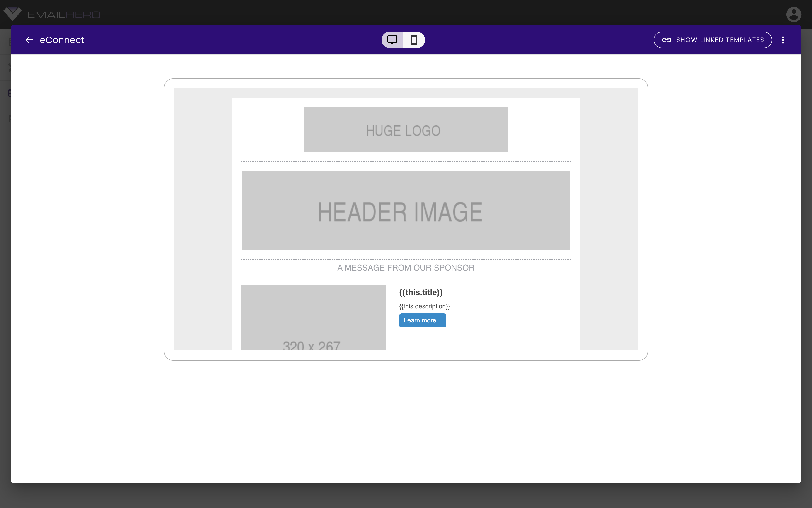Click the 320 x 267 image placeholder
The width and height of the screenshot is (812, 508).
(313, 317)
